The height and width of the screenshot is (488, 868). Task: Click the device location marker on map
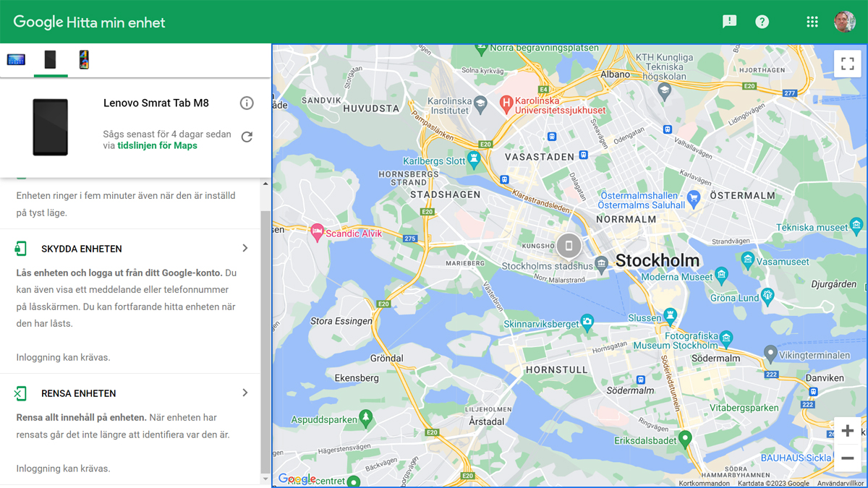point(569,246)
